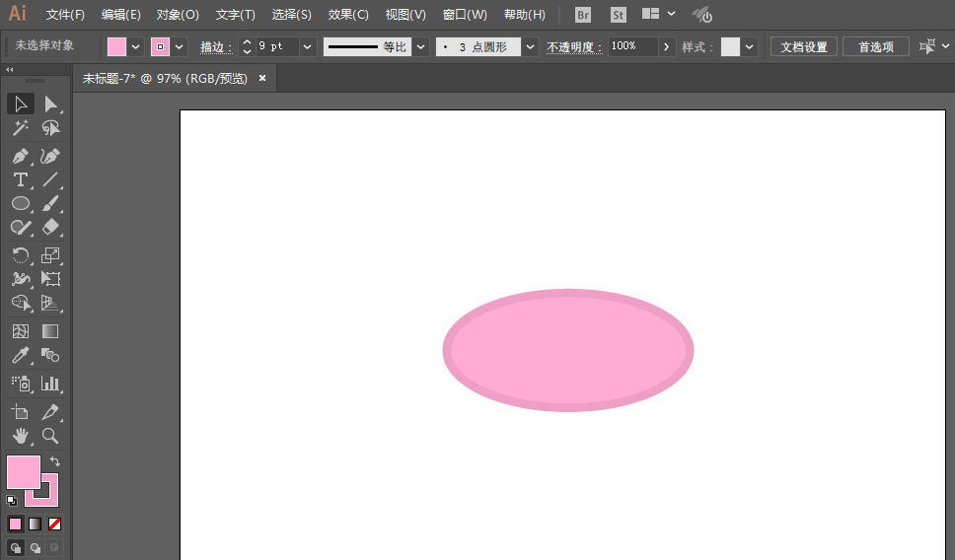Select the Line Segment tool
Screen dimensions: 955x560
coord(50,179)
